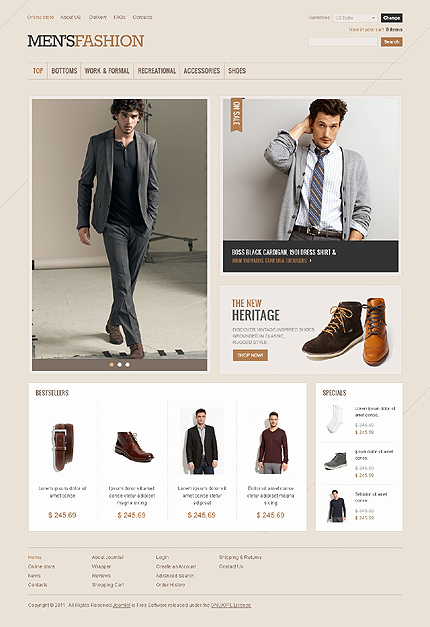Select the second slider dot
The image size is (430, 627).
[x=119, y=364]
